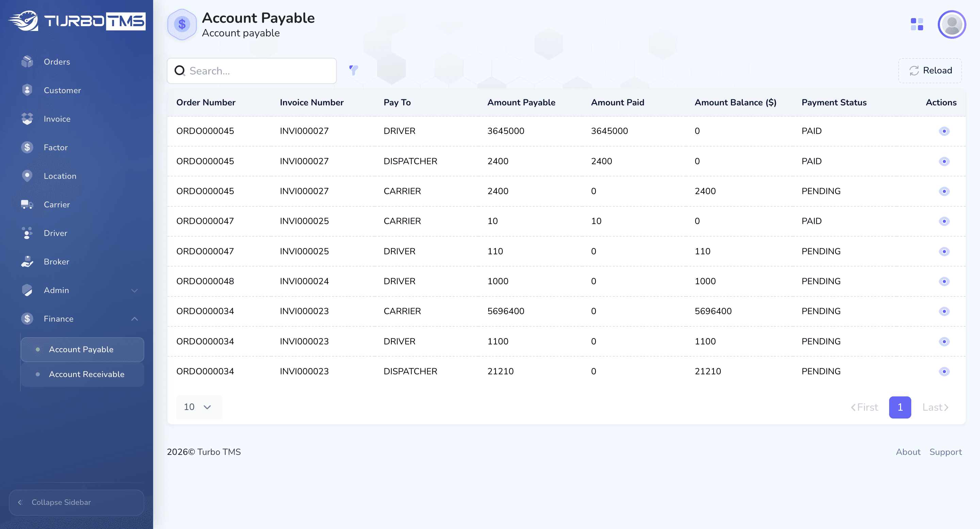Image resolution: width=980 pixels, height=529 pixels.
Task: Collapse Sidebar button at bottom
Action: click(x=77, y=502)
